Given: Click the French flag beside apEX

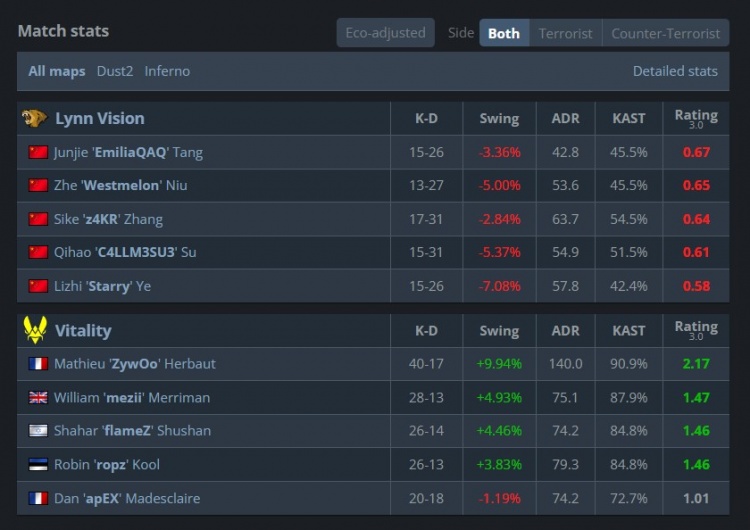Looking at the screenshot, I should tap(38, 498).
